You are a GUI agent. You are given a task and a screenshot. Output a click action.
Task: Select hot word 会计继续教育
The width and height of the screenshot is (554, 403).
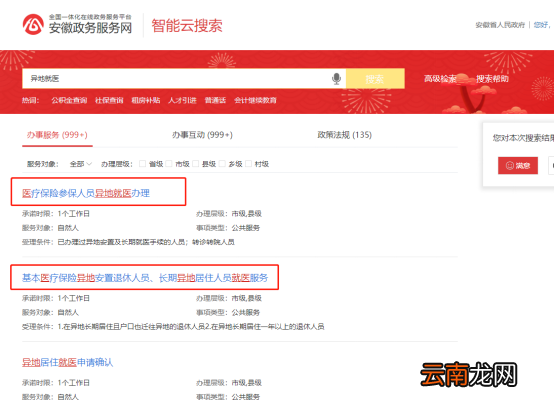click(255, 100)
